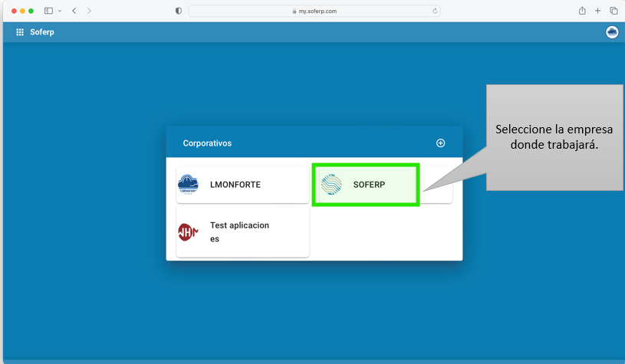This screenshot has height=364, width=625.
Task: Go back with browser back arrow
Action: (x=74, y=11)
